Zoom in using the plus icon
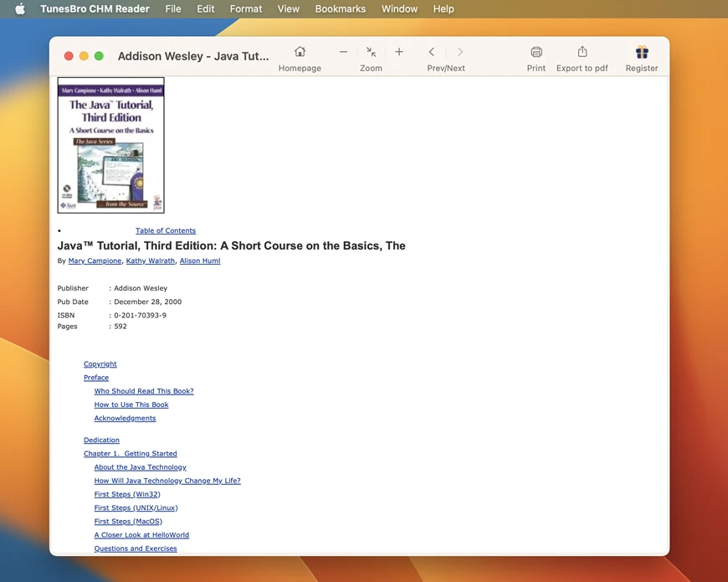The image size is (728, 582). click(398, 52)
